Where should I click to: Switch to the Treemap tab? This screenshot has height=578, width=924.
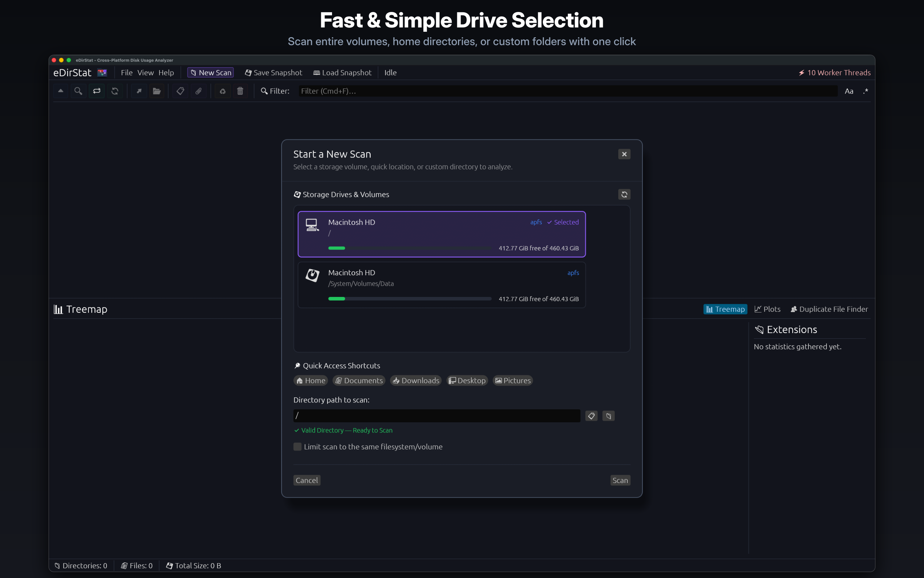point(725,309)
